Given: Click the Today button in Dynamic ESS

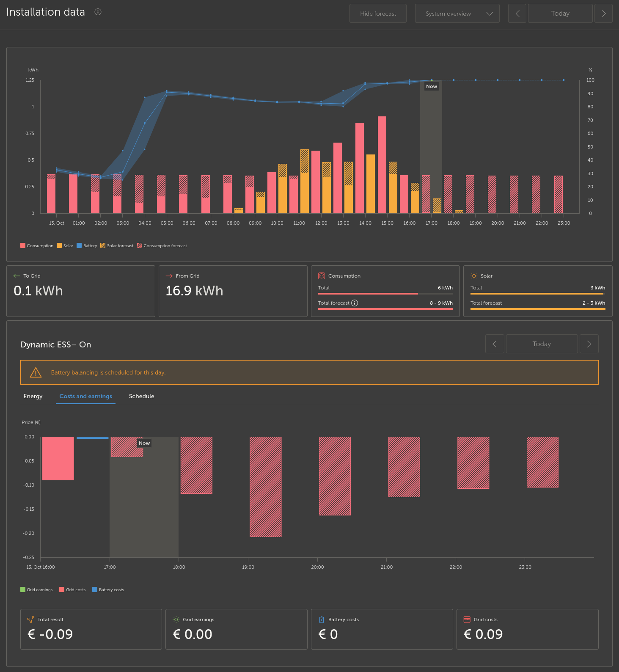Looking at the screenshot, I should coord(542,344).
